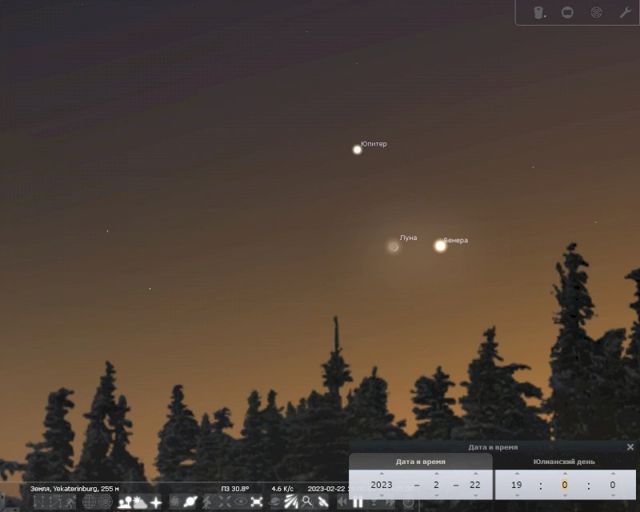Image resolution: width=640 pixels, height=512 pixels.
Task: Click the image sensor frame icon at the top right
Action: (x=567, y=13)
